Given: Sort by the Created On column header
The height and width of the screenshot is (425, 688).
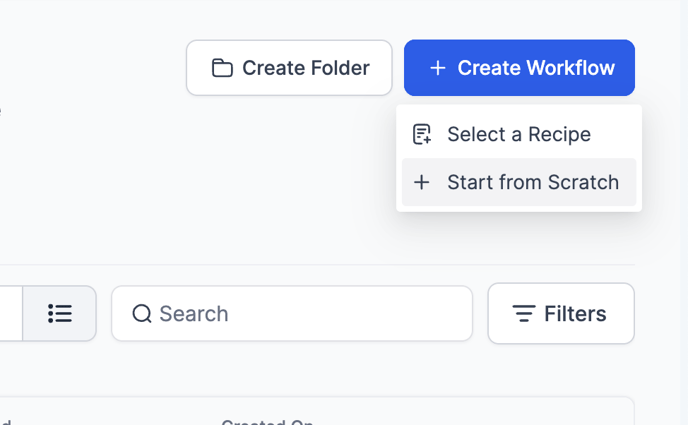Looking at the screenshot, I should pyautogui.click(x=267, y=422).
